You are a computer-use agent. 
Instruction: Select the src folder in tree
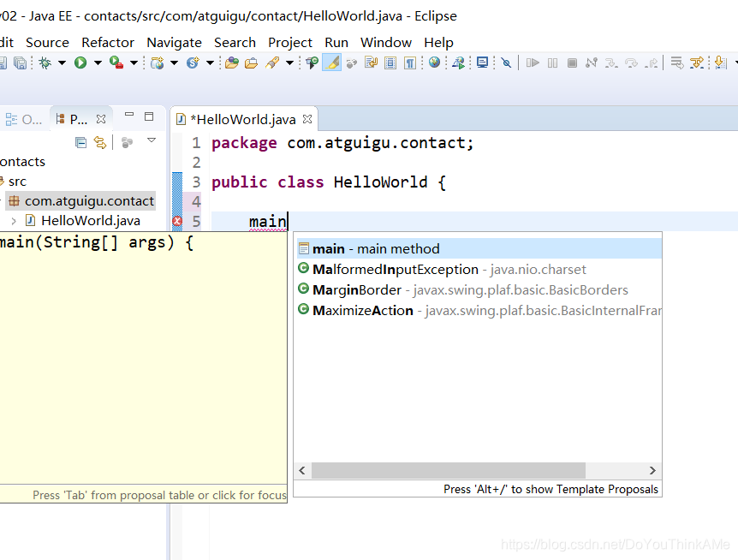tap(17, 182)
